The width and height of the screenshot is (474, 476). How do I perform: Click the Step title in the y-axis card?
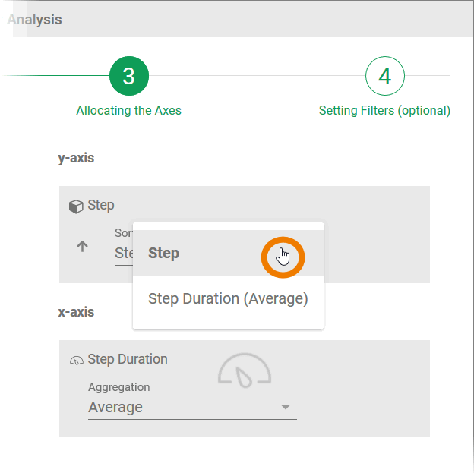tap(101, 205)
